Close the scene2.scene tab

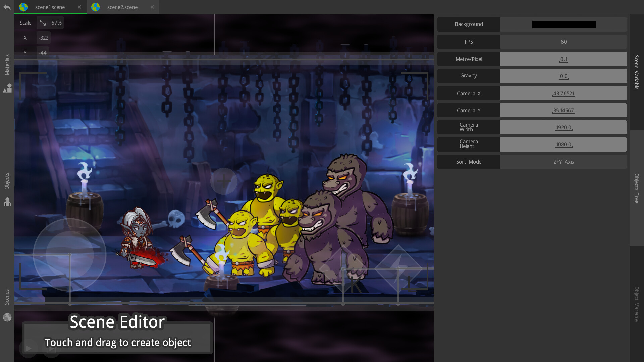pyautogui.click(x=152, y=7)
